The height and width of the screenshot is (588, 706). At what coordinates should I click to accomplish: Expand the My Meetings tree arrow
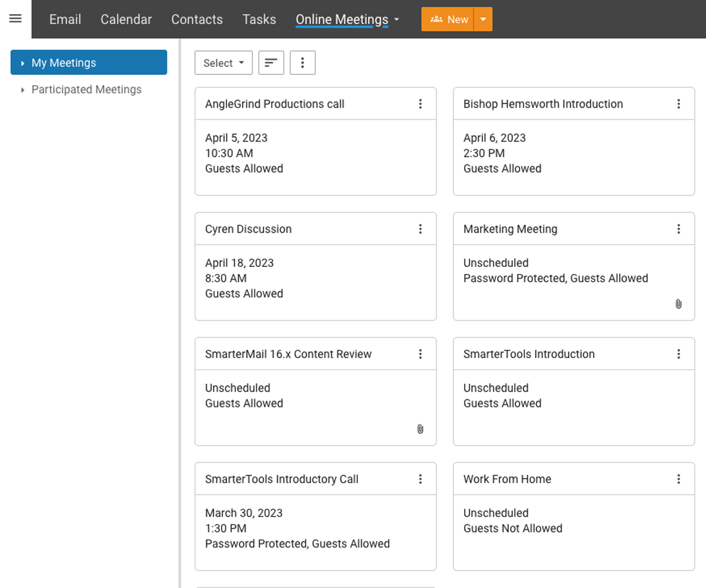pyautogui.click(x=22, y=63)
